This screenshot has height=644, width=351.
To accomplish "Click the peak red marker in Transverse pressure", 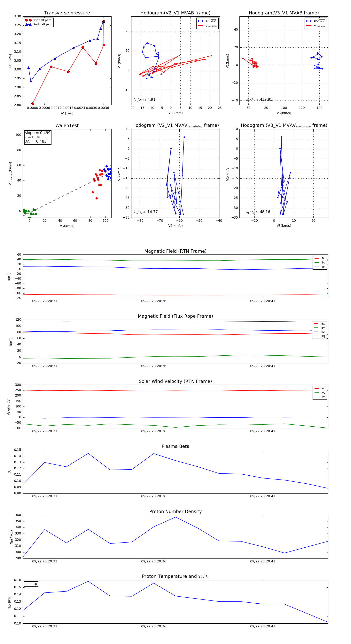I will tap(104, 21).
